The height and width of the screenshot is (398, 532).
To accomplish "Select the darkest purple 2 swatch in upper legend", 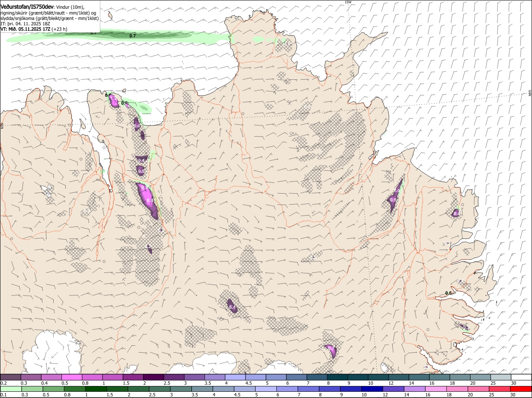I will pyautogui.click(x=153, y=377).
